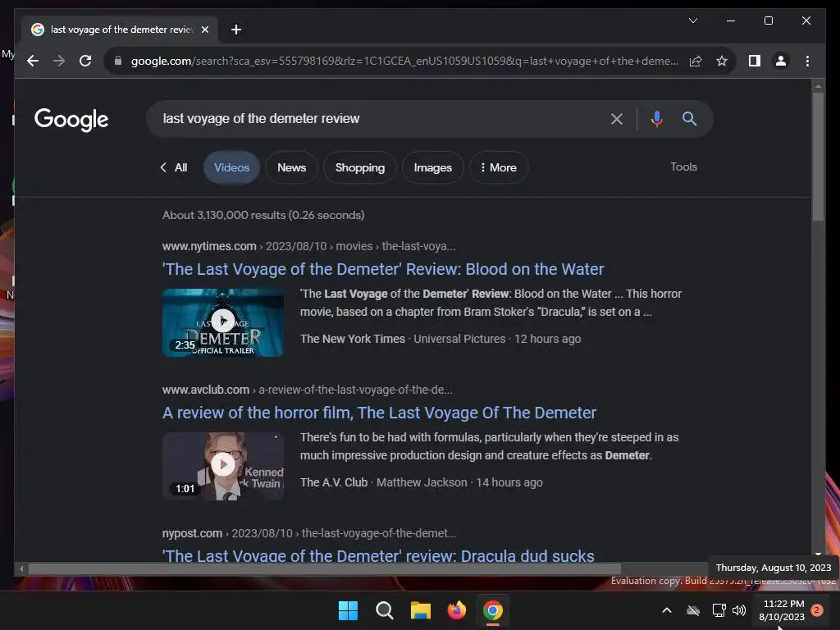
Task: Search by voice microphone icon
Action: [657, 118]
